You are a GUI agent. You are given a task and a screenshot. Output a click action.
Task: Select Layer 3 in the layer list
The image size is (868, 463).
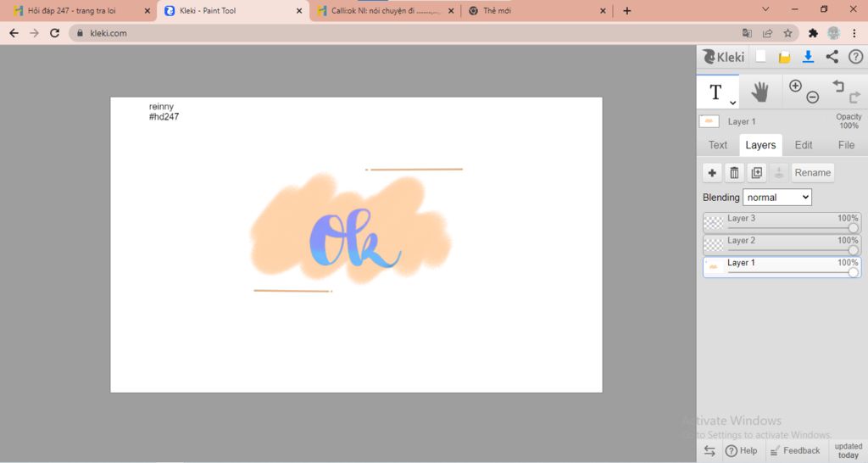click(782, 223)
